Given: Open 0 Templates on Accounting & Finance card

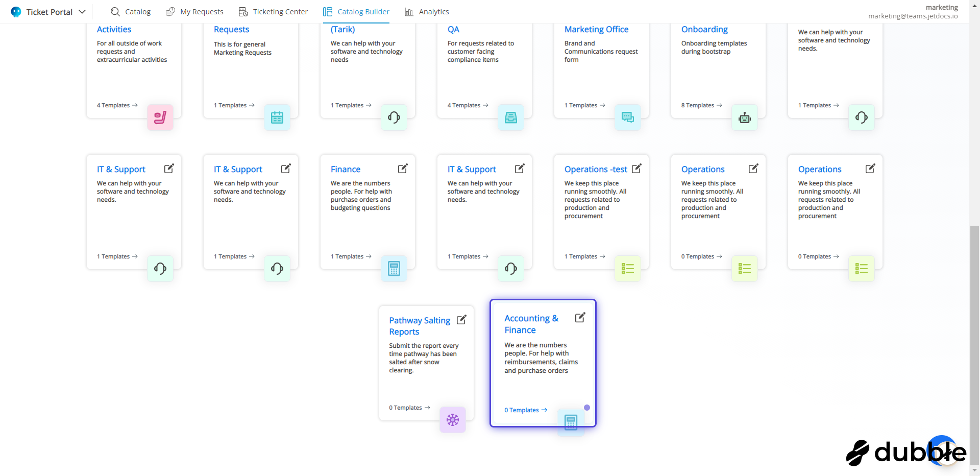Looking at the screenshot, I should [x=526, y=410].
